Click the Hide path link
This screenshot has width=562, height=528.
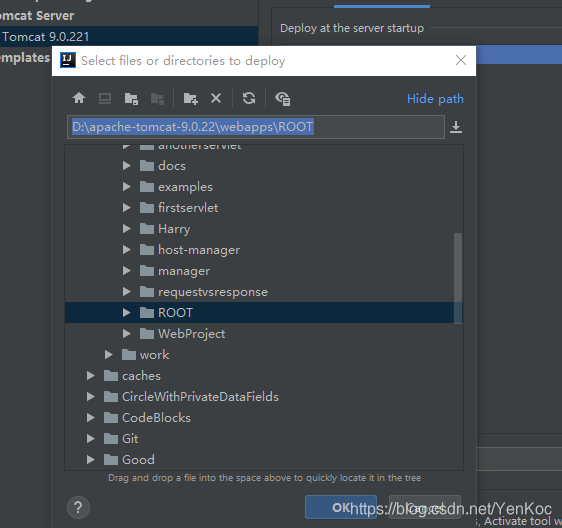(435, 99)
